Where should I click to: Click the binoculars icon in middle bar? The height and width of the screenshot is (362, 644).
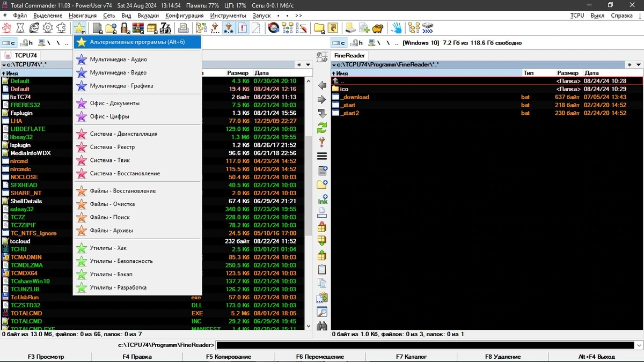coord(322,326)
